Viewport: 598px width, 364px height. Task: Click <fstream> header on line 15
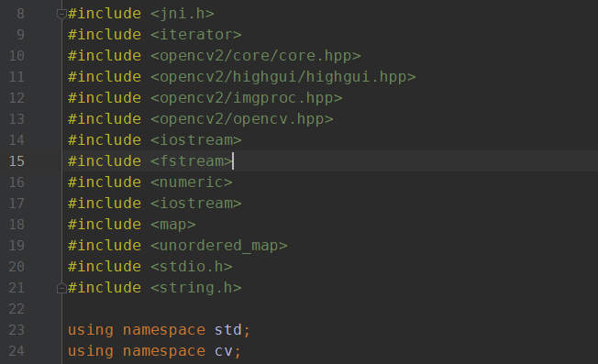coord(191,161)
